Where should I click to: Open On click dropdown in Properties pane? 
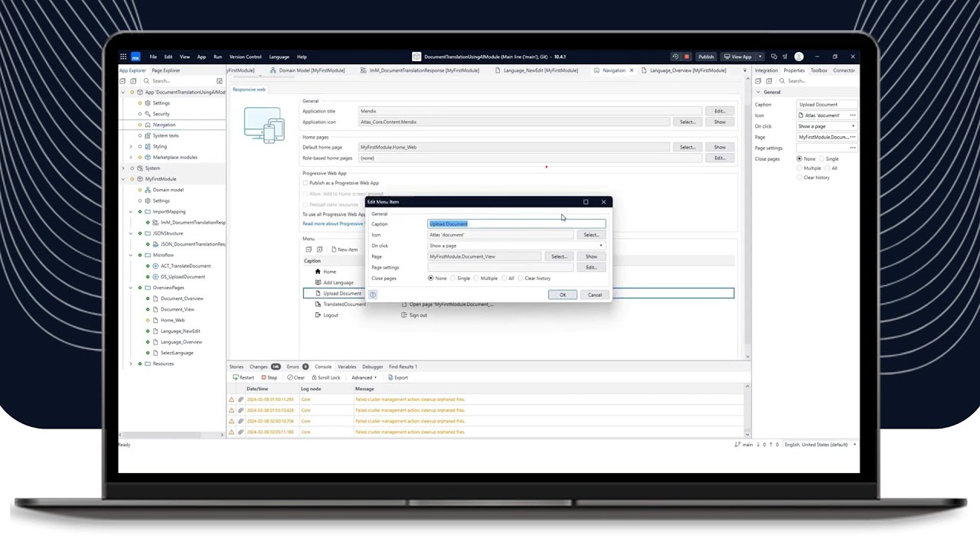827,126
